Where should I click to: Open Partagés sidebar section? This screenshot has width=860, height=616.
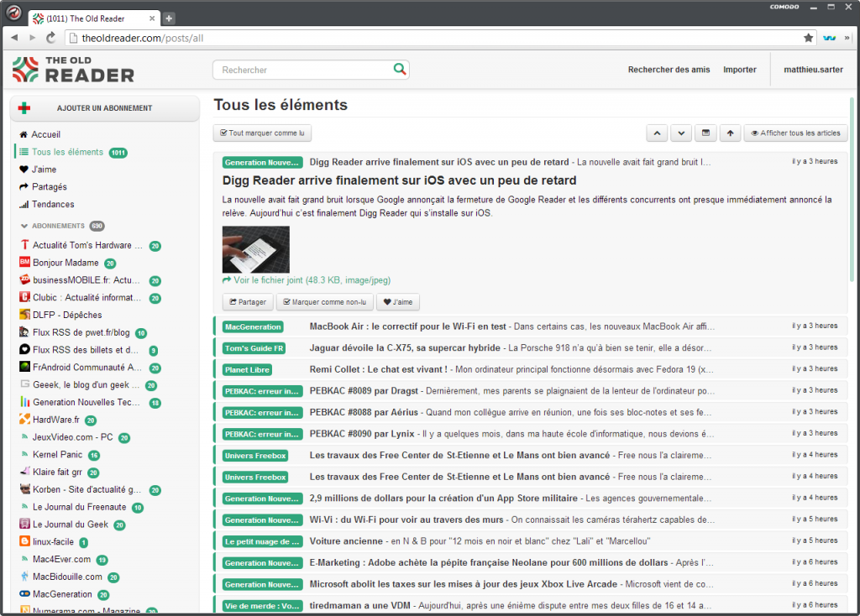(x=43, y=187)
